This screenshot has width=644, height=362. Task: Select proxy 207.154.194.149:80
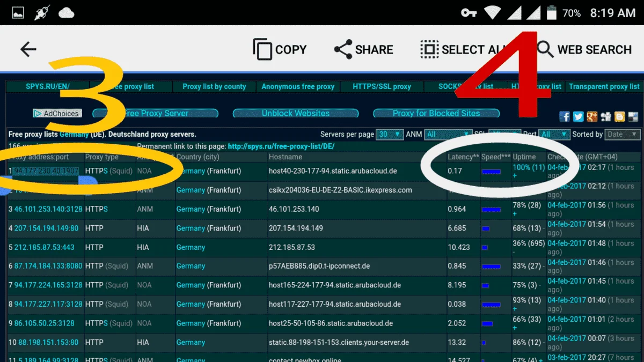coord(46,228)
